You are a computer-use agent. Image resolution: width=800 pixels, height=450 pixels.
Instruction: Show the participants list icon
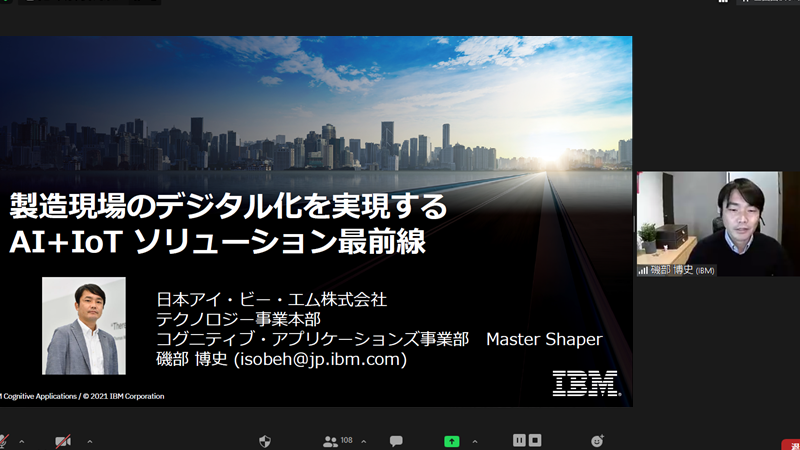click(330, 441)
